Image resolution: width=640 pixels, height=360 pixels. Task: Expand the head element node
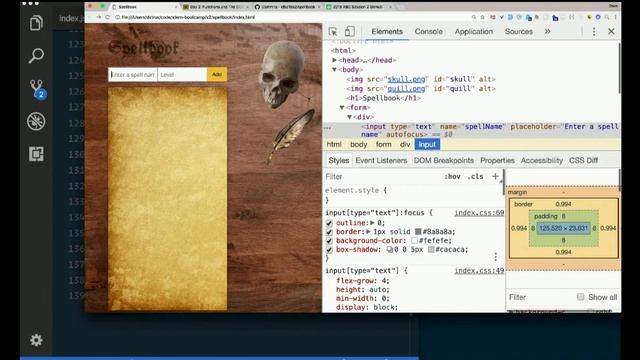[x=334, y=60]
